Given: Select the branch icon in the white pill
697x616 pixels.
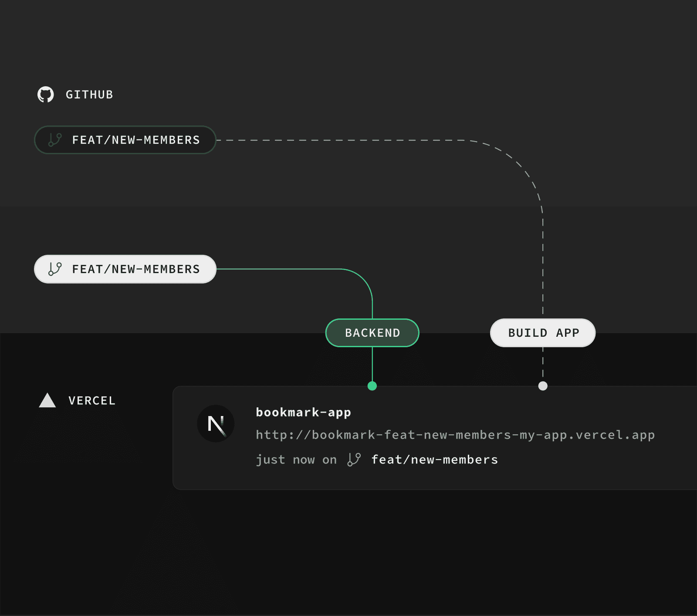Looking at the screenshot, I should point(55,269).
